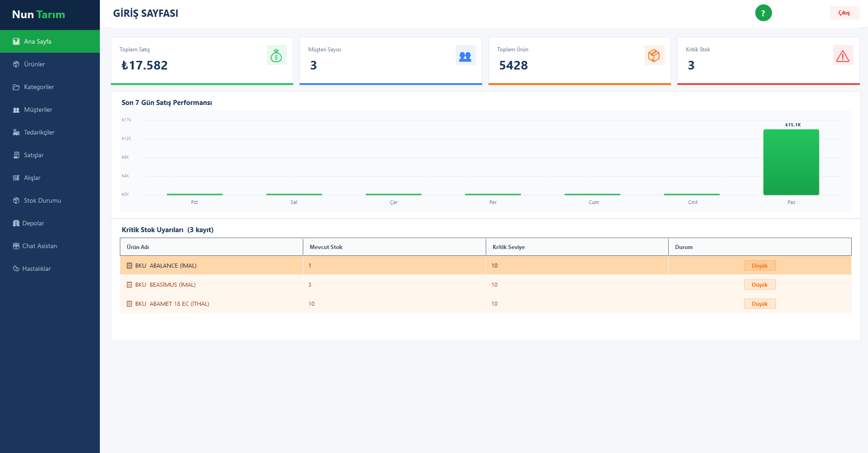
Task: Click the money bag icon in Toplam Satış
Action: [x=276, y=55]
